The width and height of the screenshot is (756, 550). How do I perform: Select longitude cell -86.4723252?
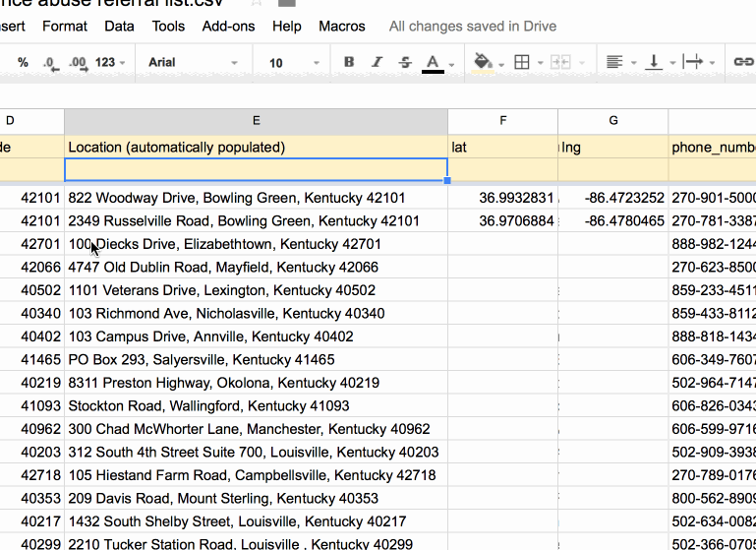click(x=613, y=198)
